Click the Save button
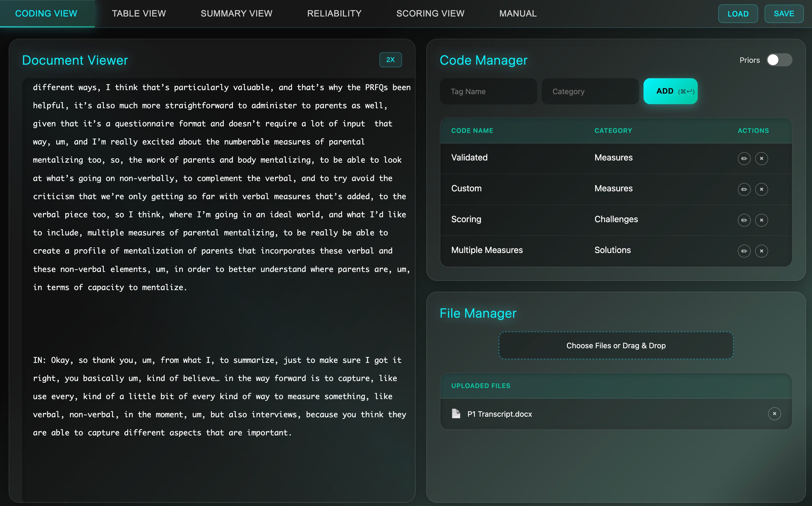812x506 pixels. (x=784, y=14)
